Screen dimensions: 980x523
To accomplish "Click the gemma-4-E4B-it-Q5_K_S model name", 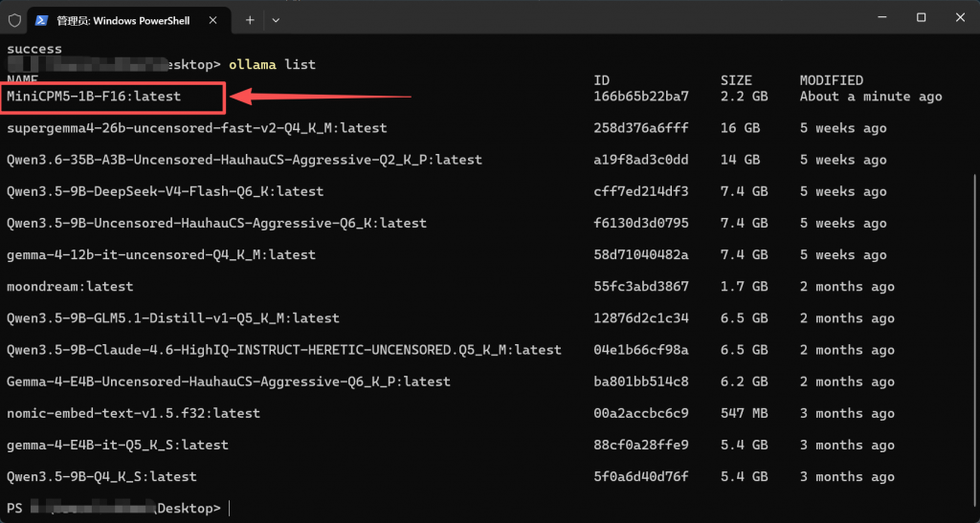I will click(x=118, y=445).
